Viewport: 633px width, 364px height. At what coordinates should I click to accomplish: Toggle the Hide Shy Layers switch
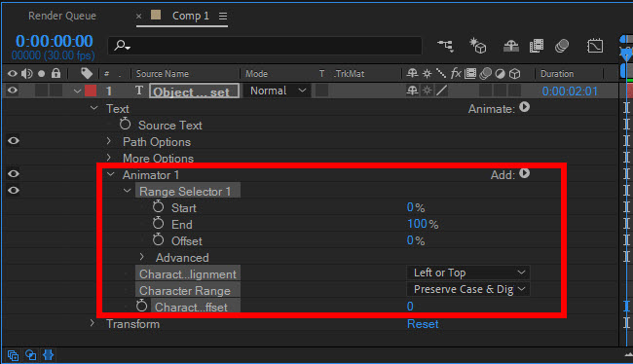tap(511, 46)
